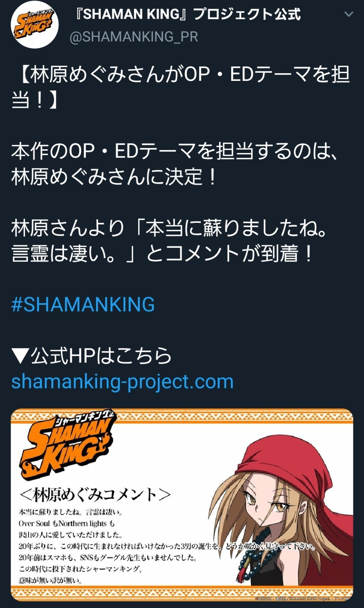Tap the 【林原めぐみさんがOP・EDテーマを担当！】 headline

[180, 87]
